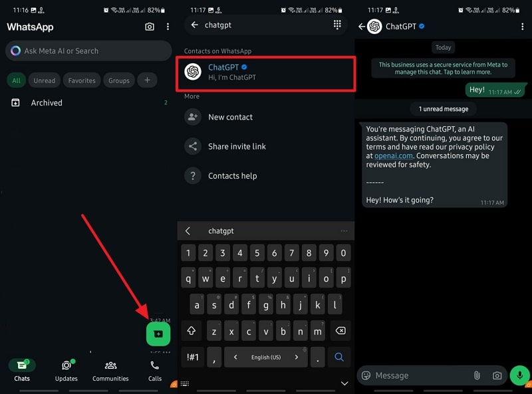This screenshot has width=532, height=394.
Task: Tap the green new chat button
Action: [158, 334]
